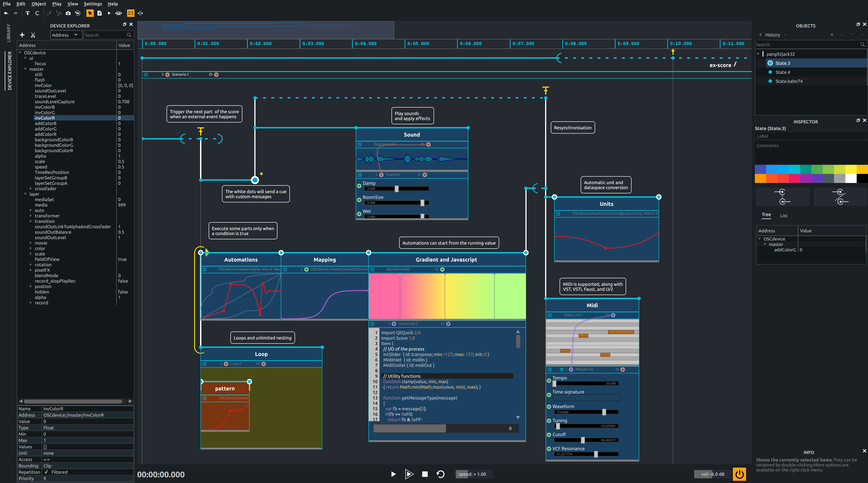868x483 pixels.
Task: Click the undo arrow icon
Action: coord(6,13)
